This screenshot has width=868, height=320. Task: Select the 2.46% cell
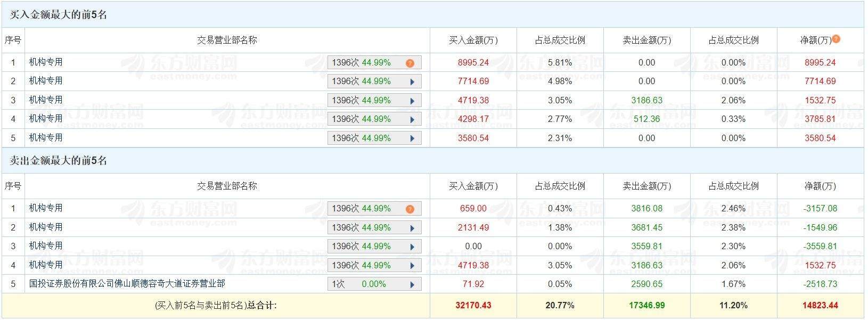[734, 208]
